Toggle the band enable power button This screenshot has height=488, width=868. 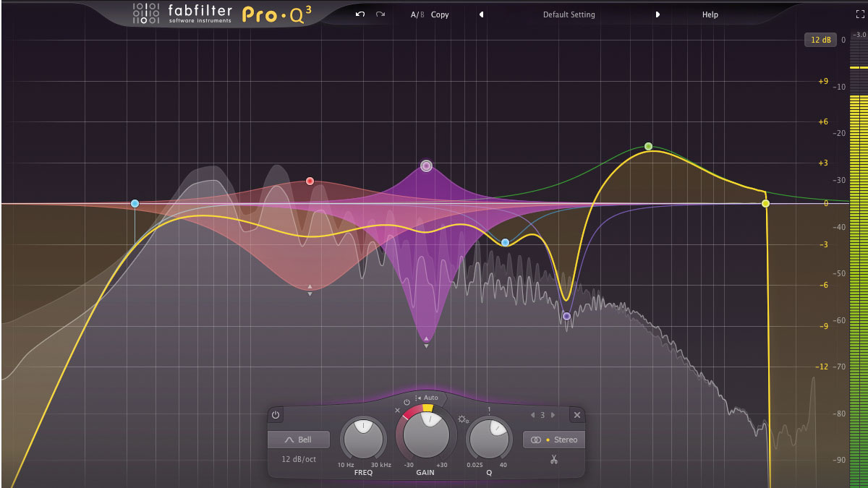pos(276,416)
